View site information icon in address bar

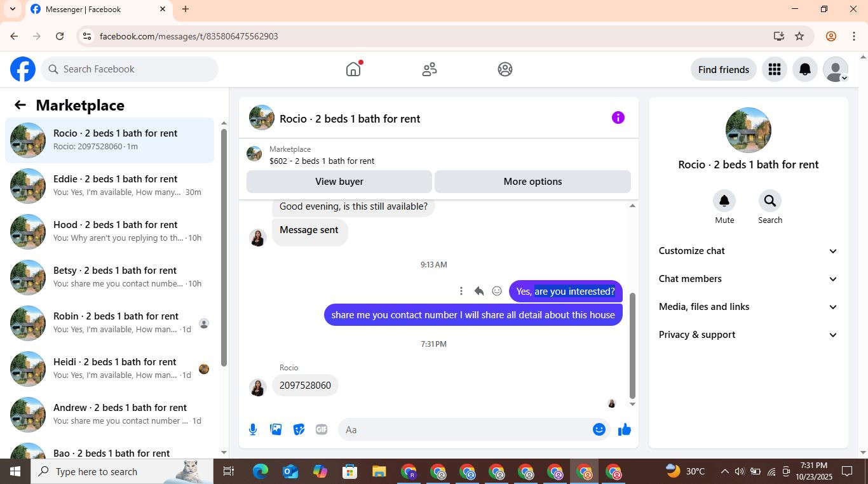pos(87,36)
